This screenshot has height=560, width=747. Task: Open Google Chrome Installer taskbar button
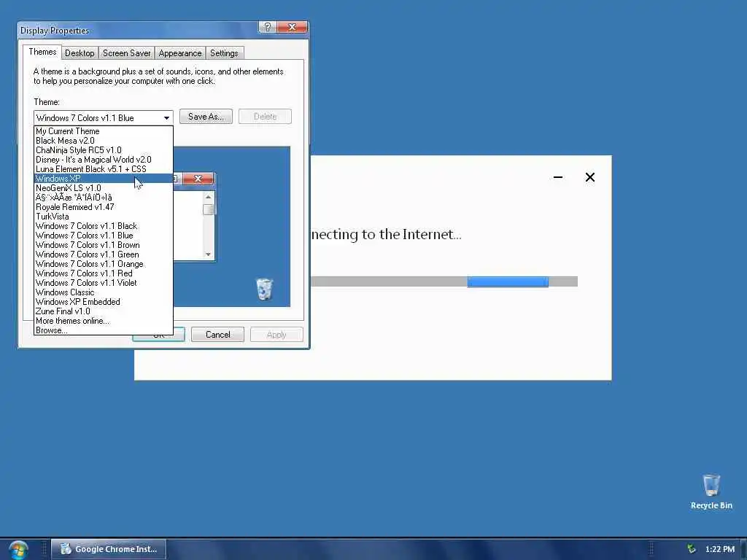point(109,549)
